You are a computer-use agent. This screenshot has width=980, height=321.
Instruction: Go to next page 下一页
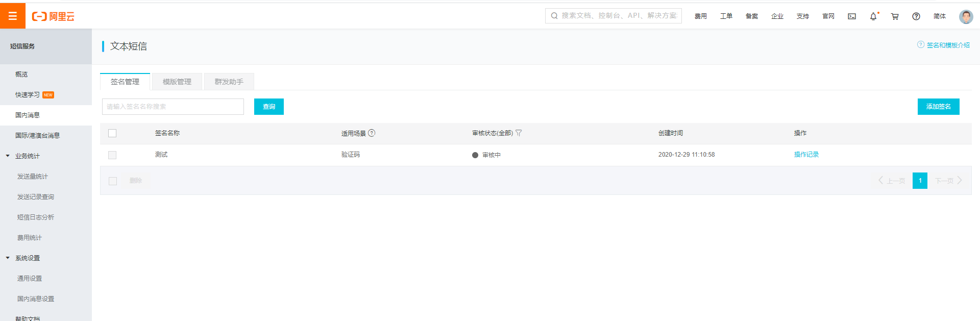(x=948, y=181)
